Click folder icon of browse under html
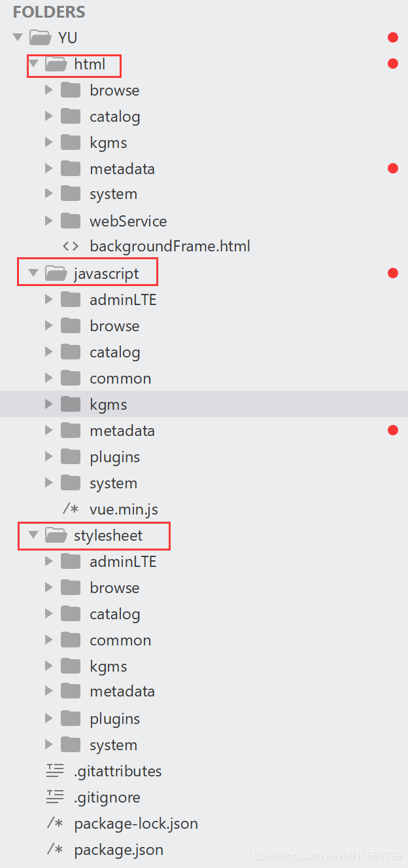This screenshot has height=868, width=408. [71, 90]
